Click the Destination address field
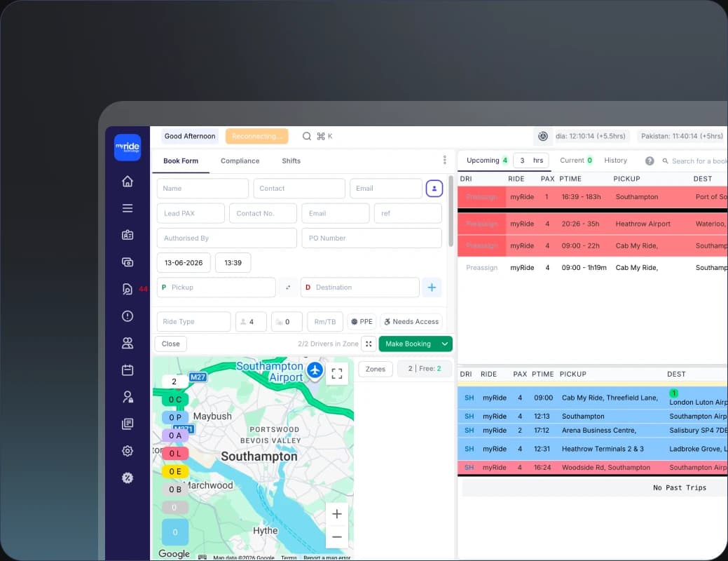The height and width of the screenshot is (561, 728). [360, 288]
